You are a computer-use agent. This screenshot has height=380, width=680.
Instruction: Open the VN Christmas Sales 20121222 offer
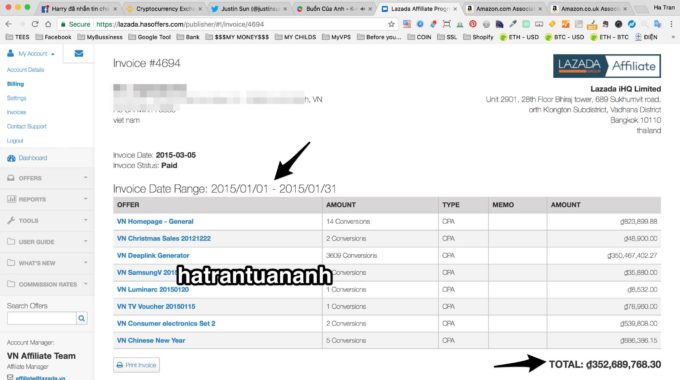(x=163, y=239)
